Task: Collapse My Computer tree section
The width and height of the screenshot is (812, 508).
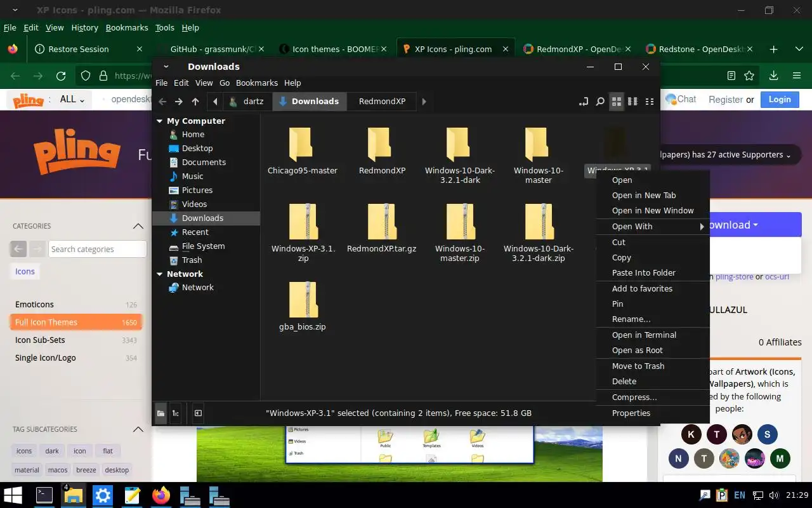Action: coord(159,121)
